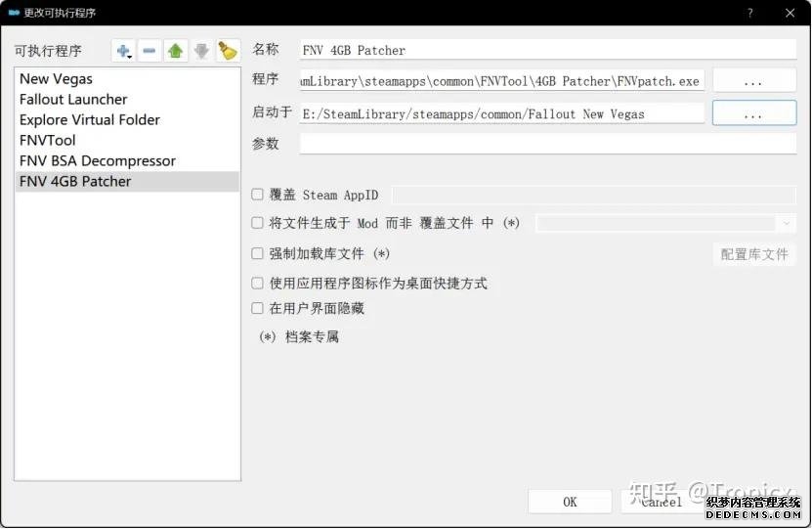Screen dimensions: 812x529
Task: Open the Mod selection dropdown
Action: tap(665, 223)
